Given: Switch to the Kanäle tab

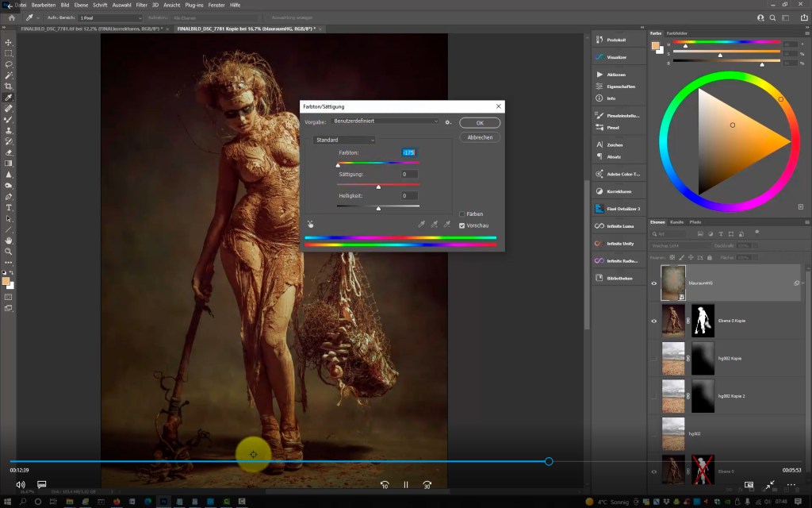Looking at the screenshot, I should point(677,221).
